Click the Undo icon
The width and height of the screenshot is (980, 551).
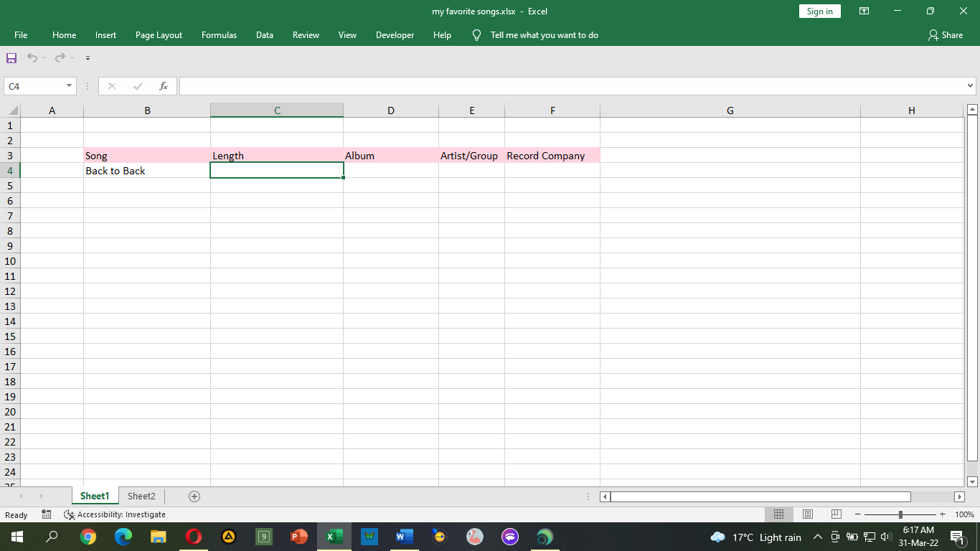(x=33, y=58)
